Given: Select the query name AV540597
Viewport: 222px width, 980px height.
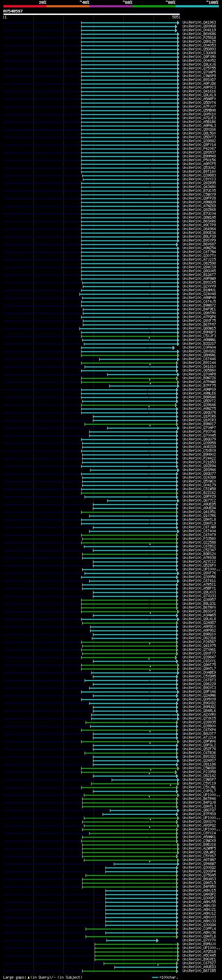Looking at the screenshot, I should [x=13, y=11].
